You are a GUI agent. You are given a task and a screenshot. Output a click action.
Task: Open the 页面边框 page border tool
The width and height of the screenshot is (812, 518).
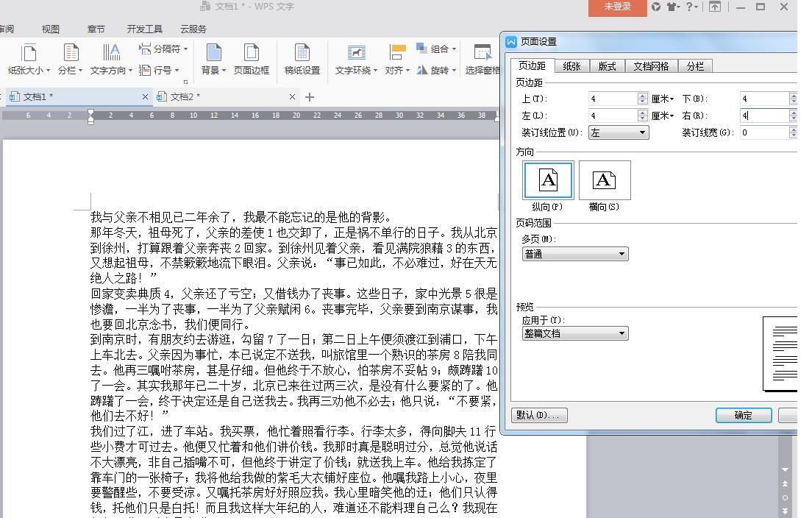click(x=252, y=59)
